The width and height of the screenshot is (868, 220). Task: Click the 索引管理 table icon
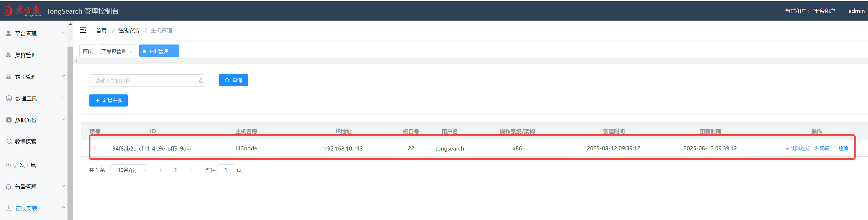coord(9,77)
